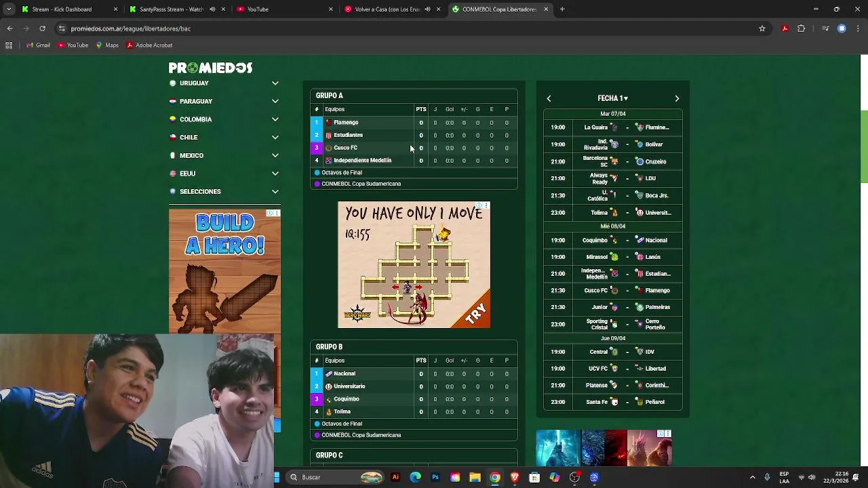Switch to the Volver a Casa tab
The width and height of the screenshot is (868, 488).
tap(391, 9)
